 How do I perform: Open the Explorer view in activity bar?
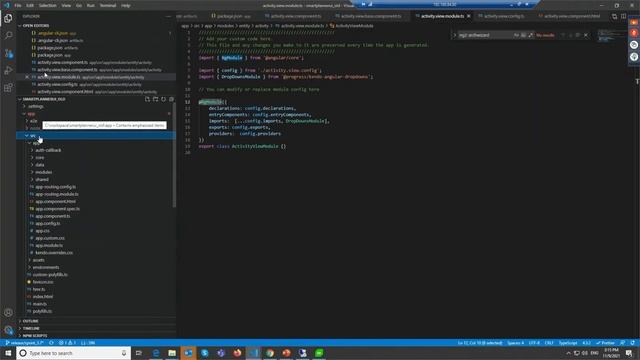tap(8, 18)
